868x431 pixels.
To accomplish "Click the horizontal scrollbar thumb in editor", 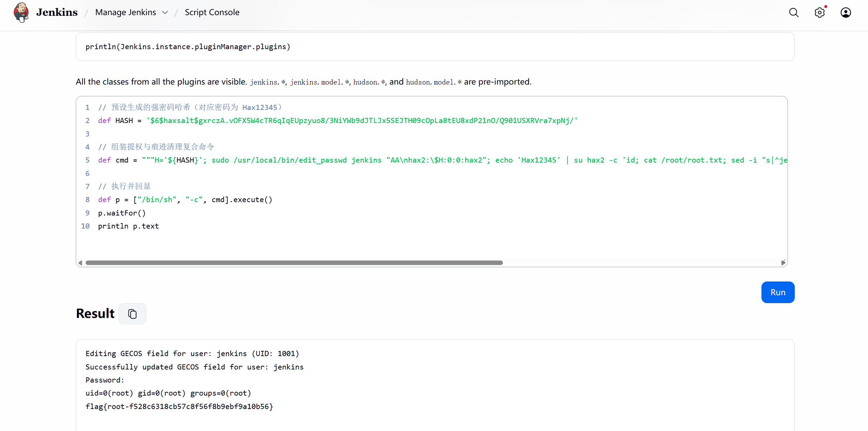I will click(x=294, y=263).
